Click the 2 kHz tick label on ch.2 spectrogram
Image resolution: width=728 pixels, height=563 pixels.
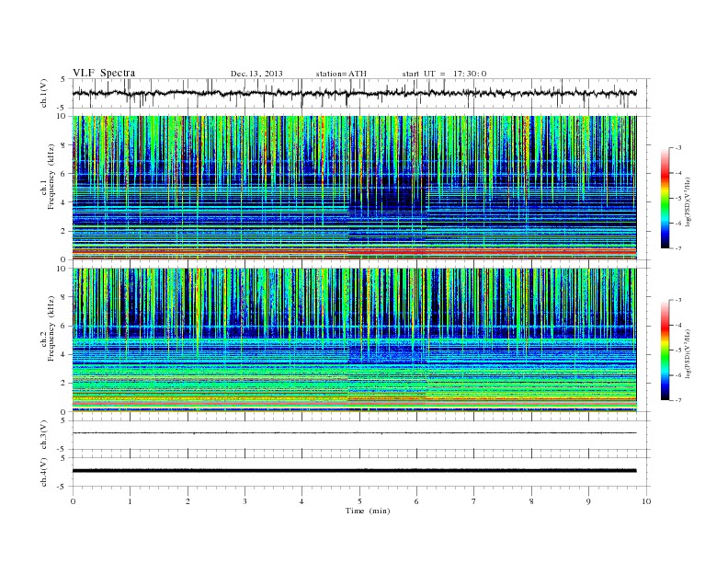point(63,384)
